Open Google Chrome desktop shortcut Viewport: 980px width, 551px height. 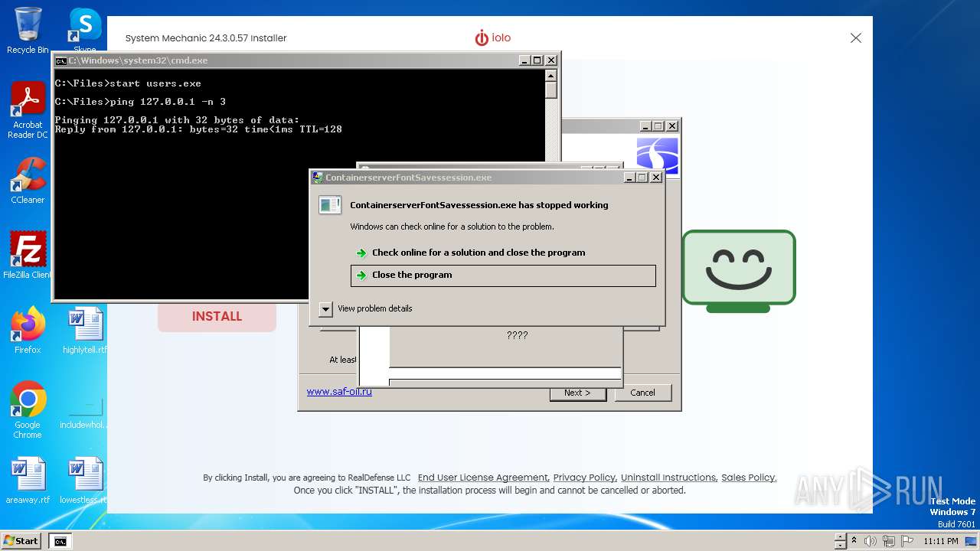pos(28,410)
